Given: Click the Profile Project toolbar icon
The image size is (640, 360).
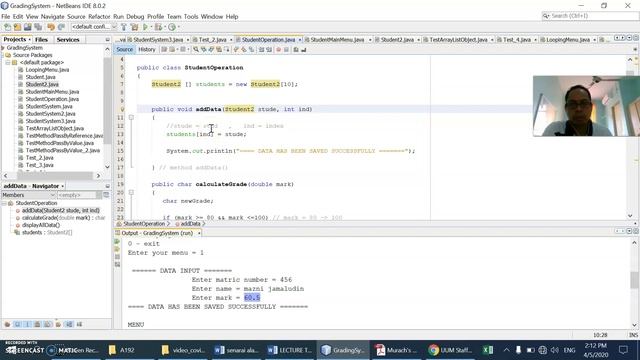Looking at the screenshot, I should [172, 27].
